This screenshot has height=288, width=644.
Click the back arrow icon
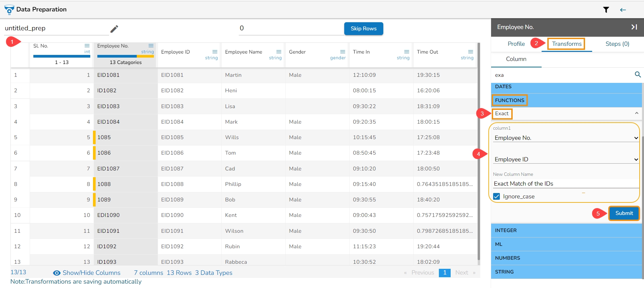623,10
